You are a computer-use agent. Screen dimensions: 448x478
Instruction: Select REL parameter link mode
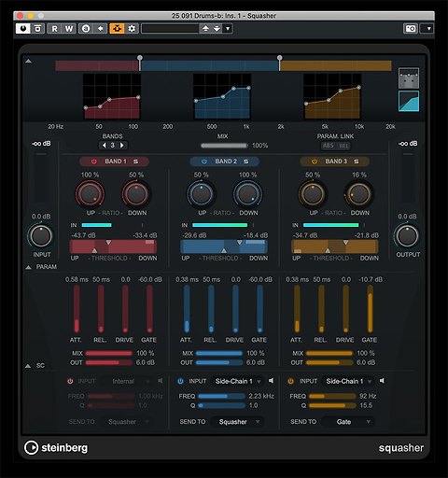point(343,146)
